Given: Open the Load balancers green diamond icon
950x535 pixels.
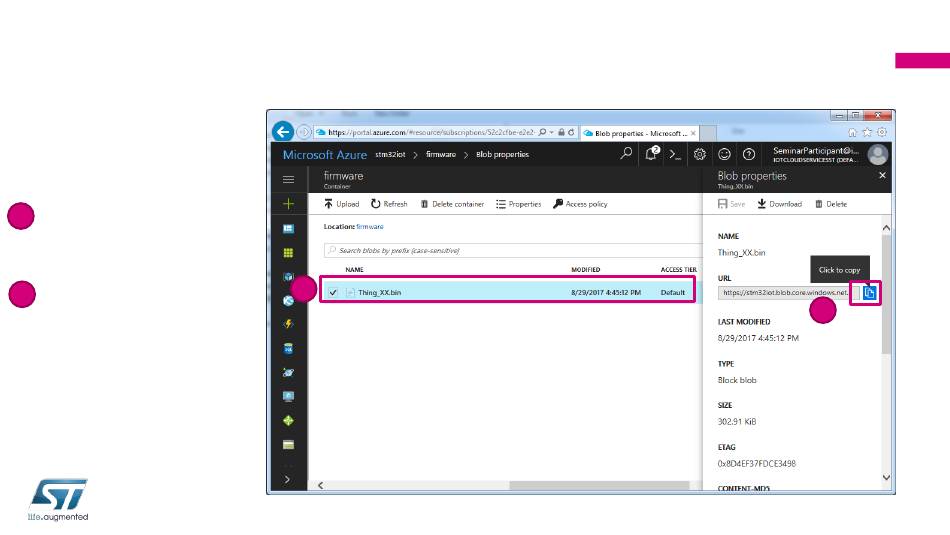Looking at the screenshot, I should (288, 420).
